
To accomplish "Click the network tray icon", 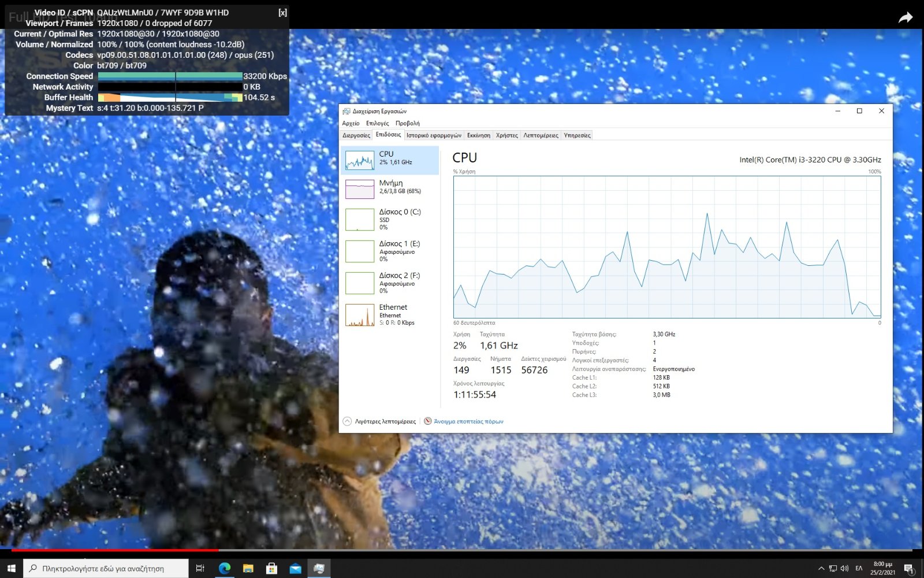I will click(x=833, y=569).
